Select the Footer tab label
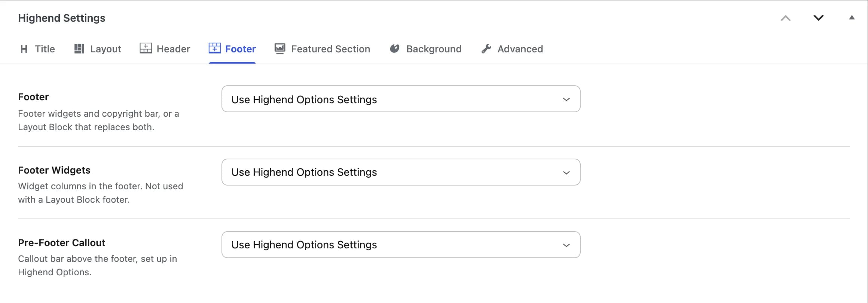The height and width of the screenshot is (303, 868). pyautogui.click(x=241, y=49)
